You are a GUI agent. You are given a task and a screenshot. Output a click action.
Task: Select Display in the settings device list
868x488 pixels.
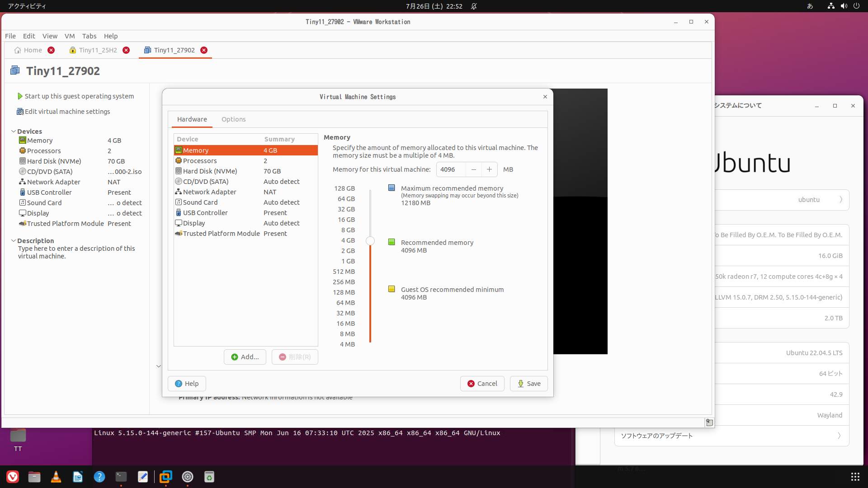245,223
